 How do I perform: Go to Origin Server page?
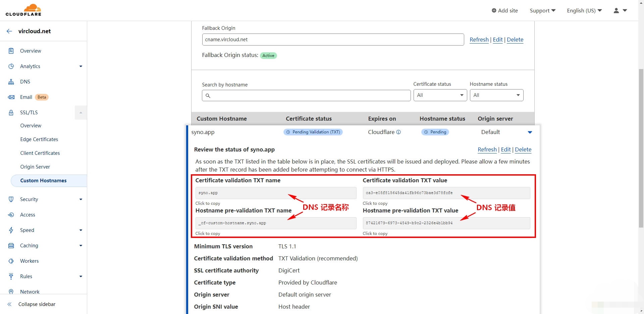[35, 167]
